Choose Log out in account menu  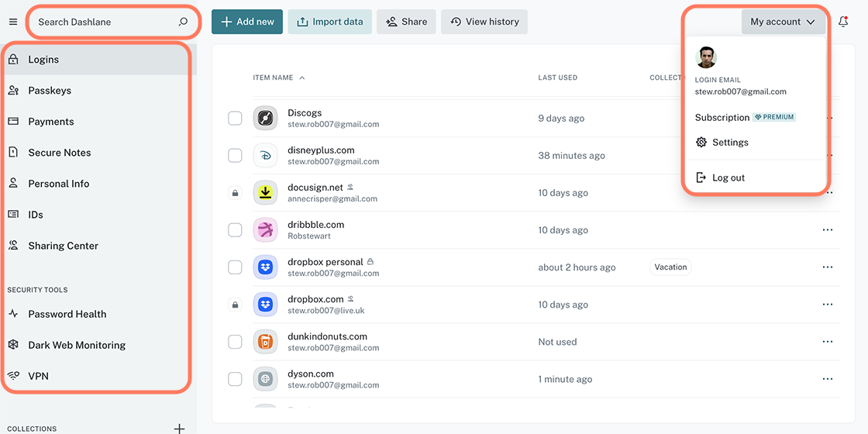point(728,177)
